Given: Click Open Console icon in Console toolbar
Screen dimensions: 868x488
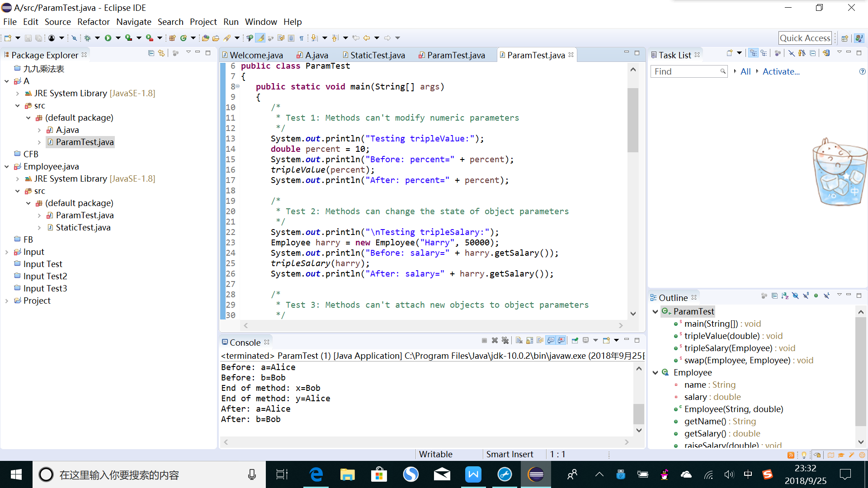Looking at the screenshot, I should coord(606,340).
